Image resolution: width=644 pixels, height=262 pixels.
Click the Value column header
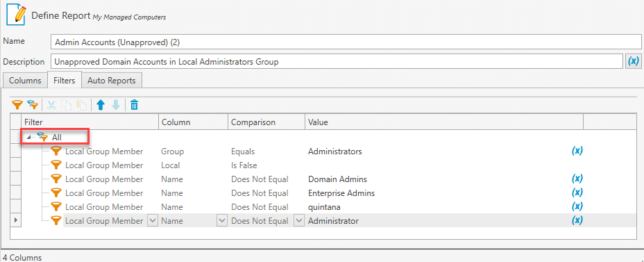(x=444, y=122)
